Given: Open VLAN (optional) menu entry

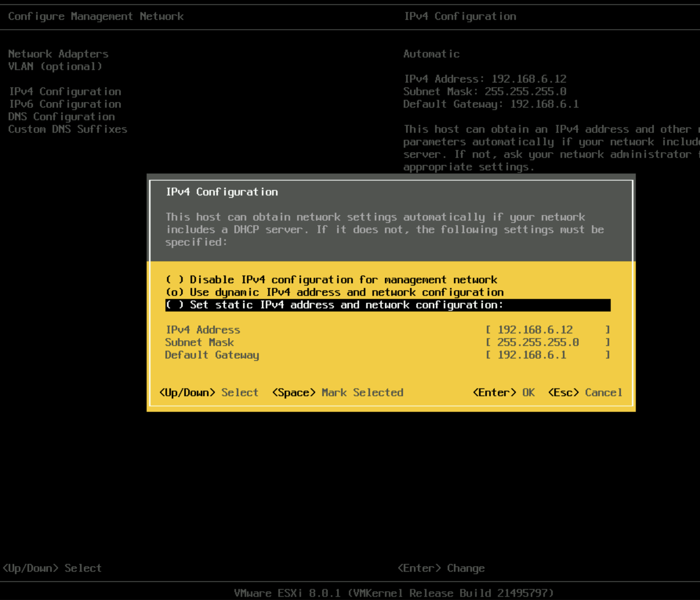Looking at the screenshot, I should click(x=55, y=66).
